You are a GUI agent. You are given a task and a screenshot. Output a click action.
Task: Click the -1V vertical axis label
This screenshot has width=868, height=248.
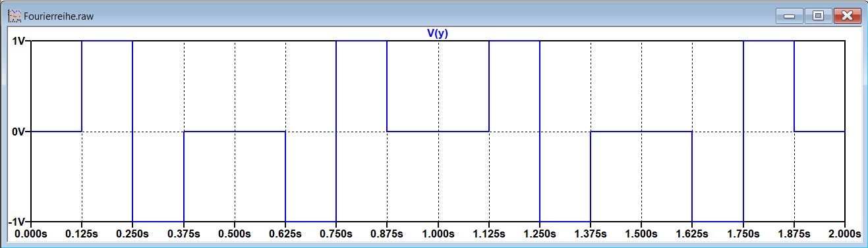click(17, 222)
